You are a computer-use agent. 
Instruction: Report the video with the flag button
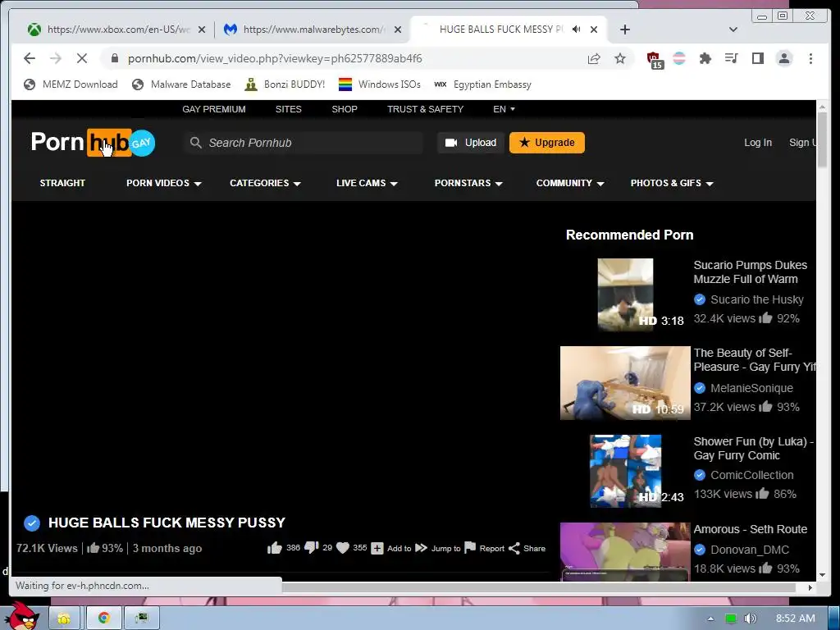[484, 548]
